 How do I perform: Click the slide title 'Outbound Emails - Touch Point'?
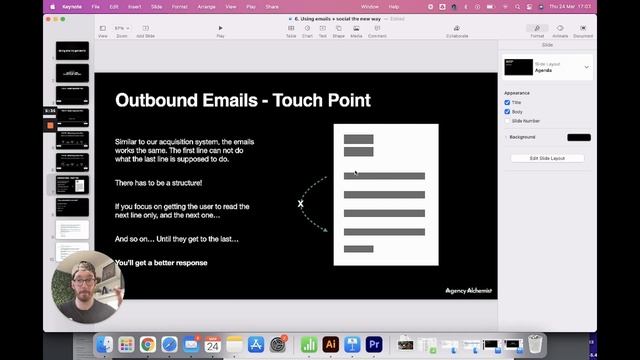tap(243, 100)
